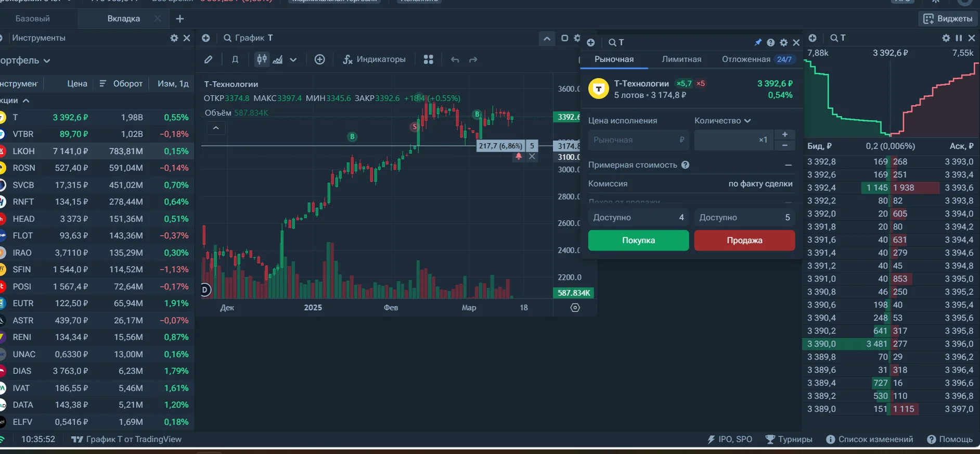The height and width of the screenshot is (454, 980).
Task: Cancel the order line with its X
Action: coord(532,156)
